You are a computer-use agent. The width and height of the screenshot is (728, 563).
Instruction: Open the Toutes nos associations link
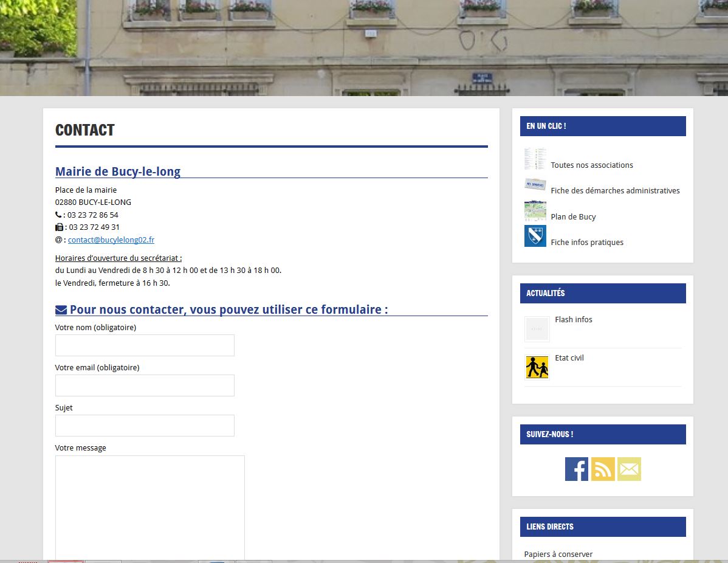click(591, 165)
